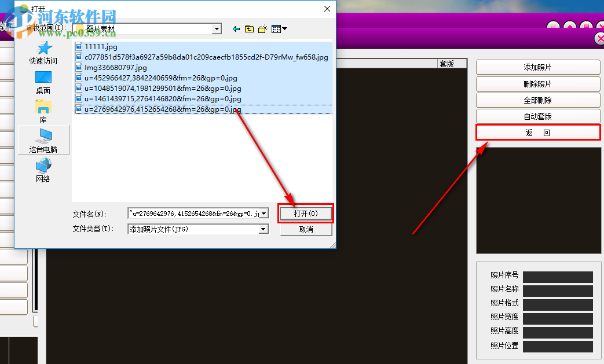
Task: Expand the 查找范围 folder dropdown
Action: click(x=217, y=29)
